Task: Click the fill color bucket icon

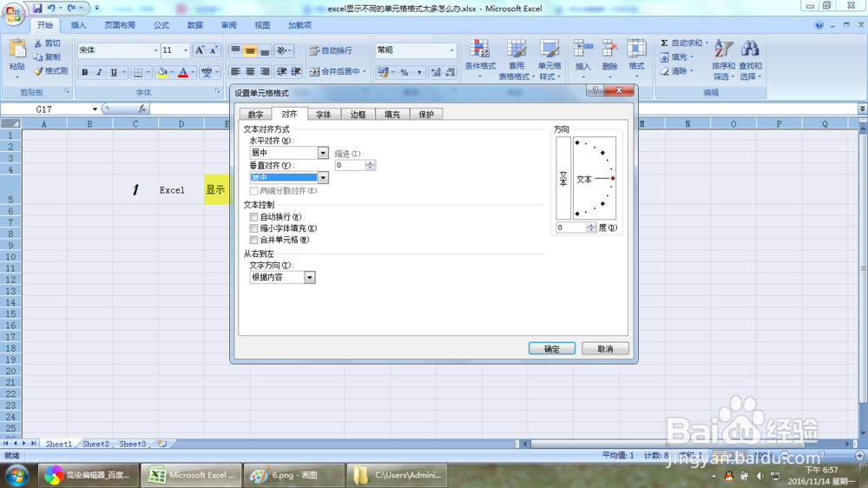Action: (x=162, y=72)
